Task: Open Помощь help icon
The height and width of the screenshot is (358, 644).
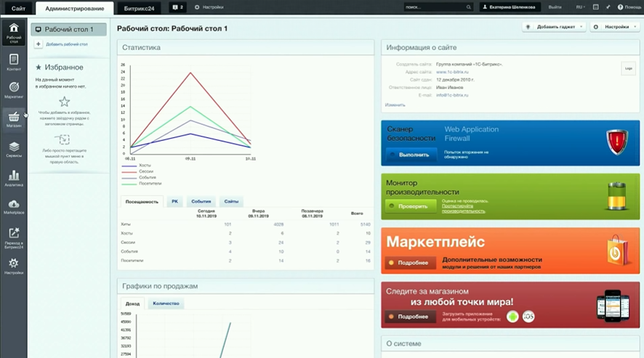Action: 620,7
